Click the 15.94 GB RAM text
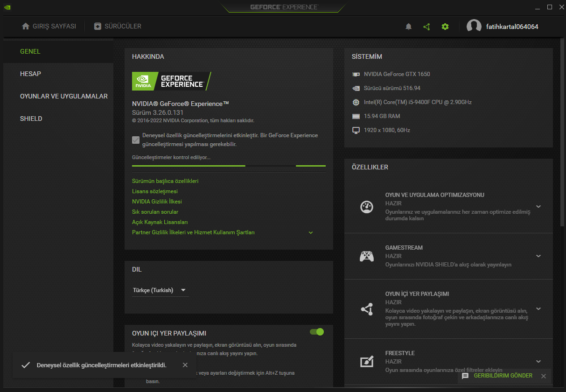566x392 pixels. pos(382,116)
